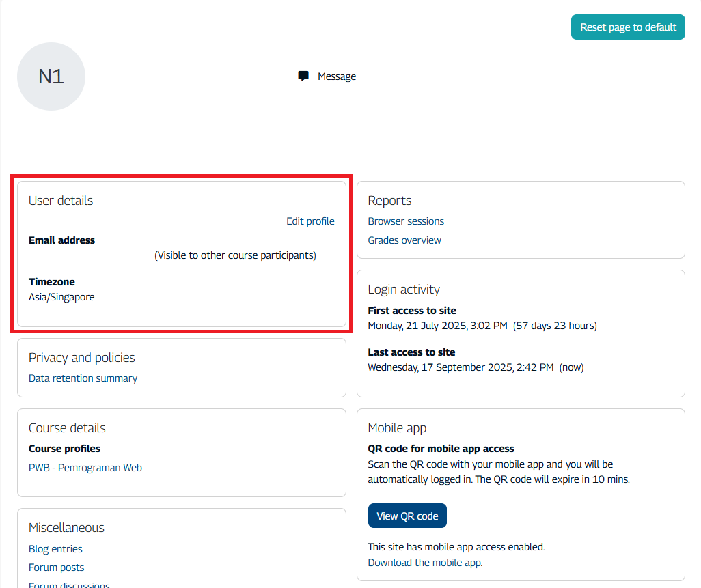Viewport: 701px width, 588px height.
Task: Click the Login activity section heading
Action: tap(404, 290)
